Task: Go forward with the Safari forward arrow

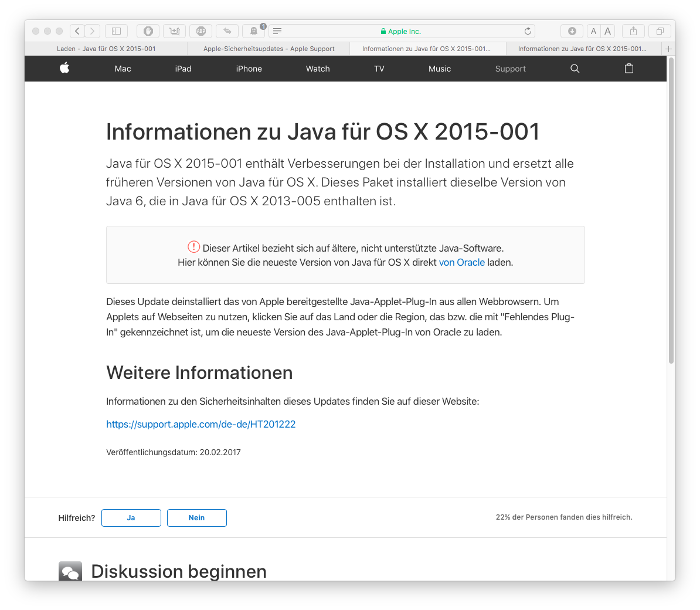Action: click(x=93, y=31)
